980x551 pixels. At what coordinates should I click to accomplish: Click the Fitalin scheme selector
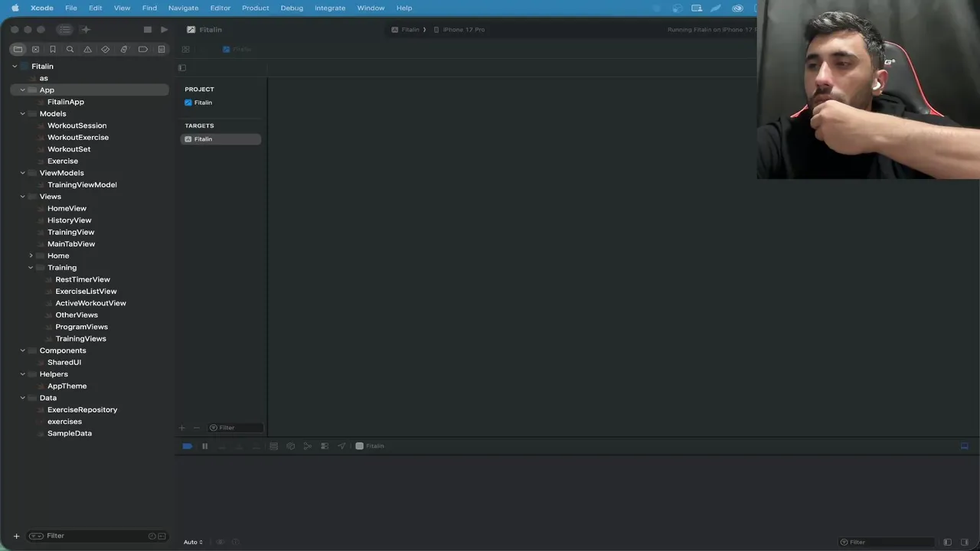pos(406,30)
